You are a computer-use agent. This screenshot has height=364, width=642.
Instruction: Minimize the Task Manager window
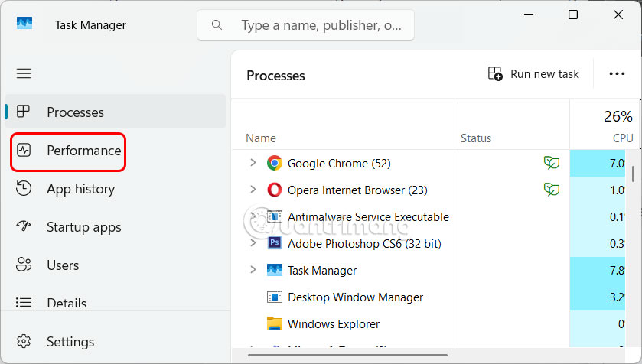click(x=529, y=15)
